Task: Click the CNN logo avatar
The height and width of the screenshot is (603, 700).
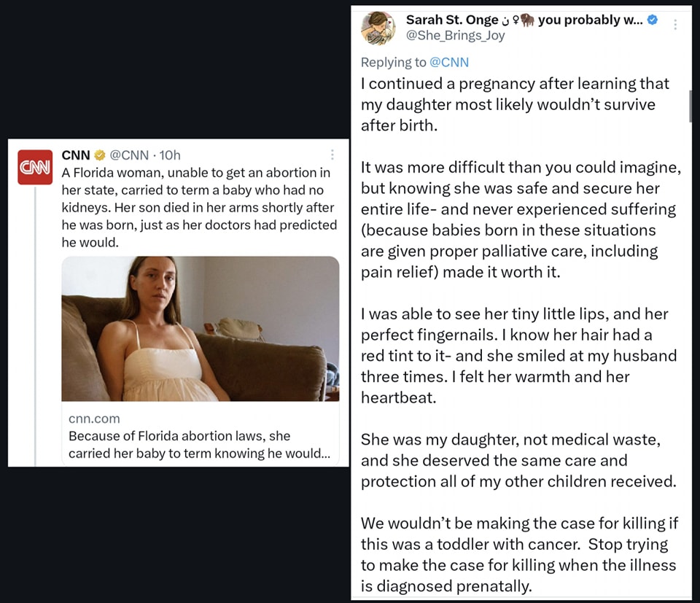Action: pos(35,167)
